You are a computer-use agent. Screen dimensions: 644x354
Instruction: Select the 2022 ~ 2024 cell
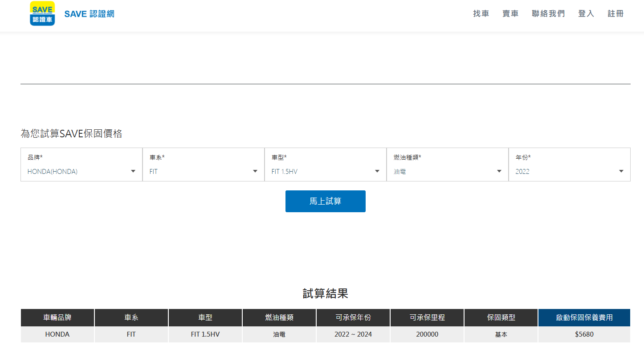[353, 334]
